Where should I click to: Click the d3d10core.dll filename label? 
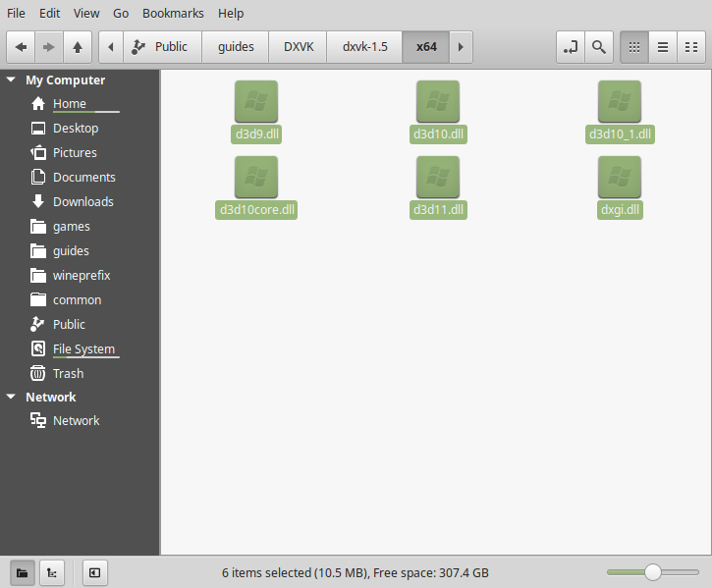click(x=256, y=210)
